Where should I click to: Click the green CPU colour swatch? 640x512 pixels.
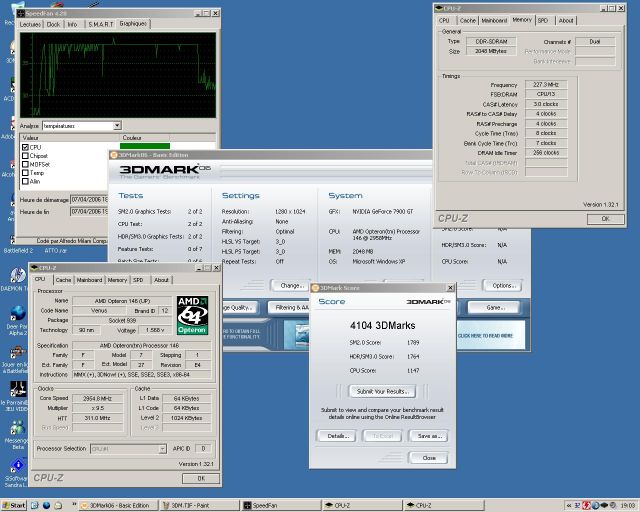point(145,146)
